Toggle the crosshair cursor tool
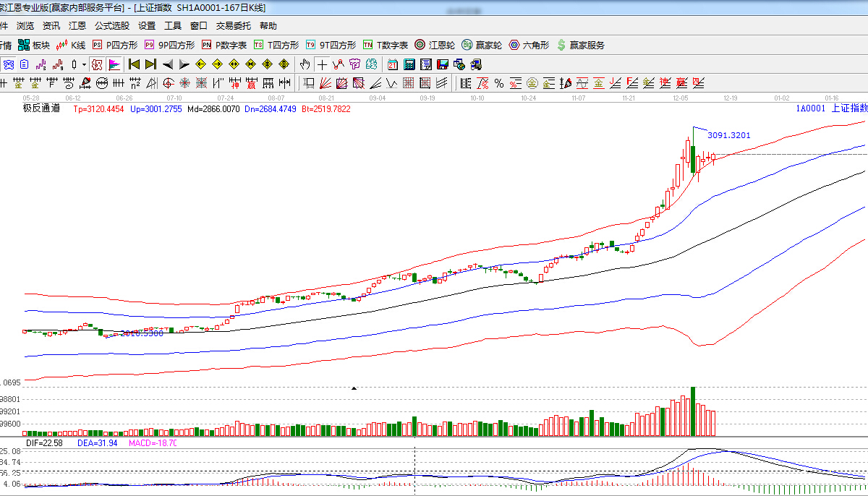The image size is (868, 496). 322,64
